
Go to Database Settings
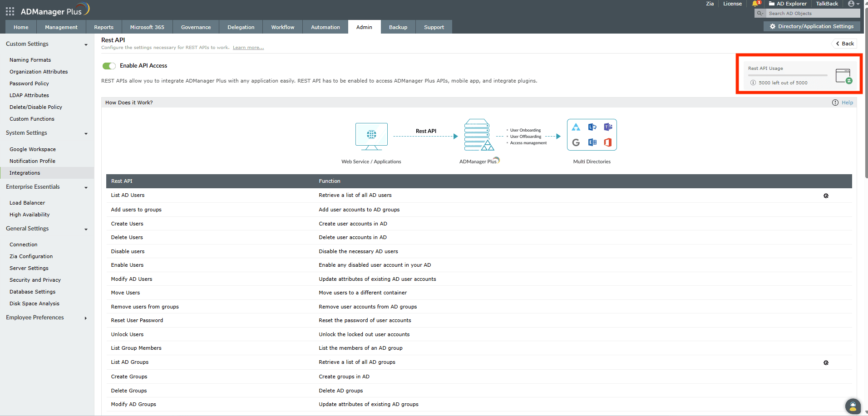point(32,292)
